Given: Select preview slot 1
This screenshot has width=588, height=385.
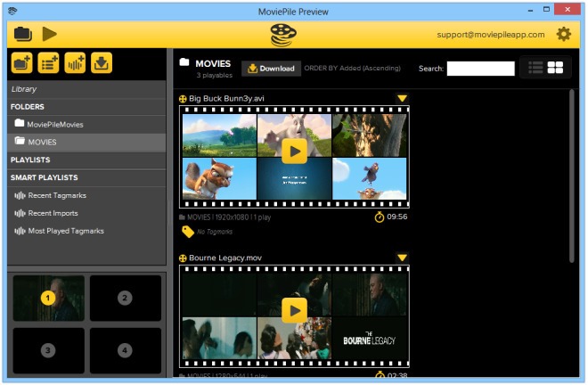Looking at the screenshot, I should click(48, 298).
